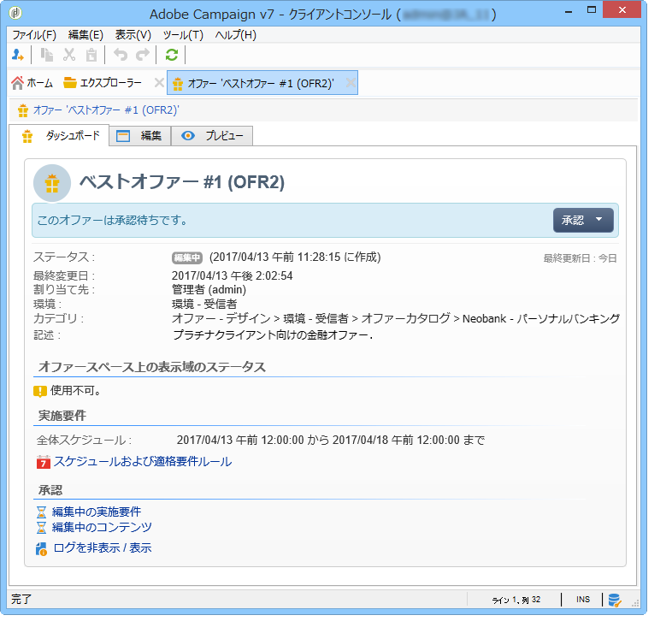Screen dimensions: 672x639
Task: Click the Adobe Campaign app icon in title bar
Action: (15, 14)
